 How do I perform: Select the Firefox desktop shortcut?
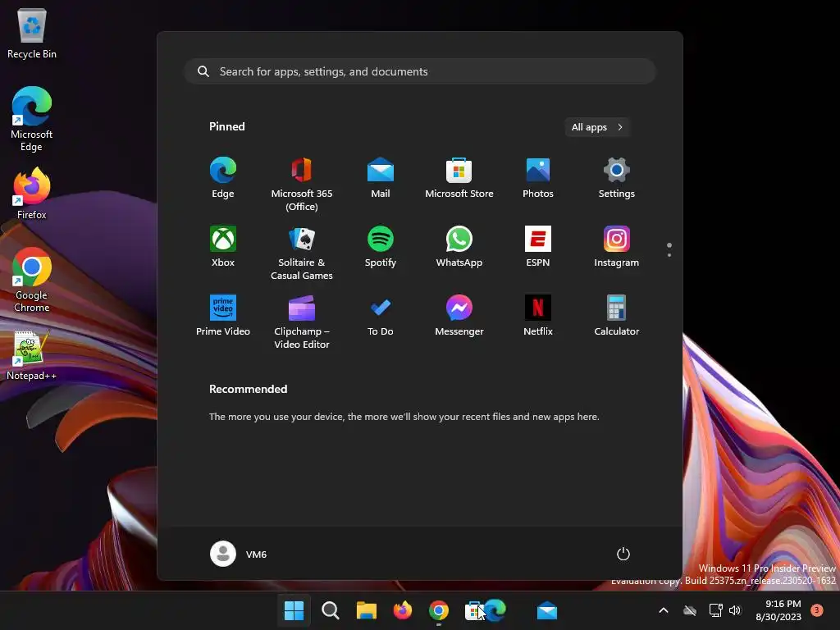tap(32, 194)
